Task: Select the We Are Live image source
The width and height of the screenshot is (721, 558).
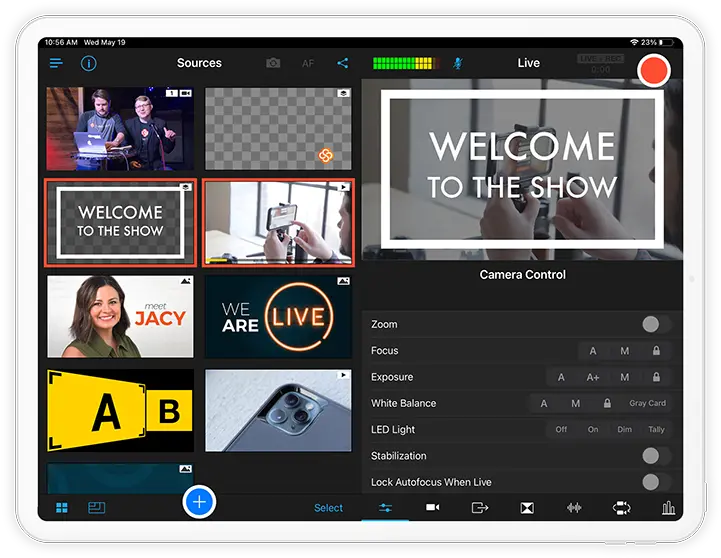Action: 278,317
